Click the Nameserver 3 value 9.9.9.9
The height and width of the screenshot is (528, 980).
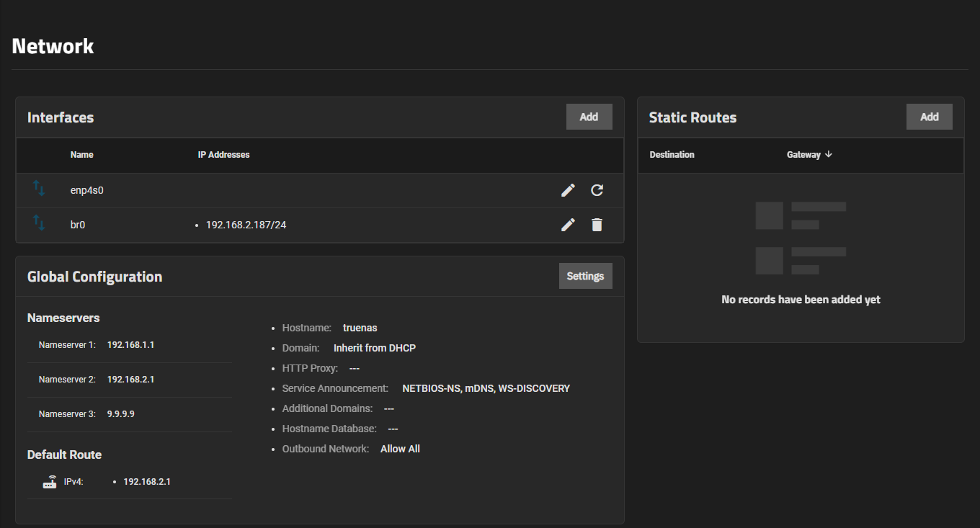(x=121, y=414)
